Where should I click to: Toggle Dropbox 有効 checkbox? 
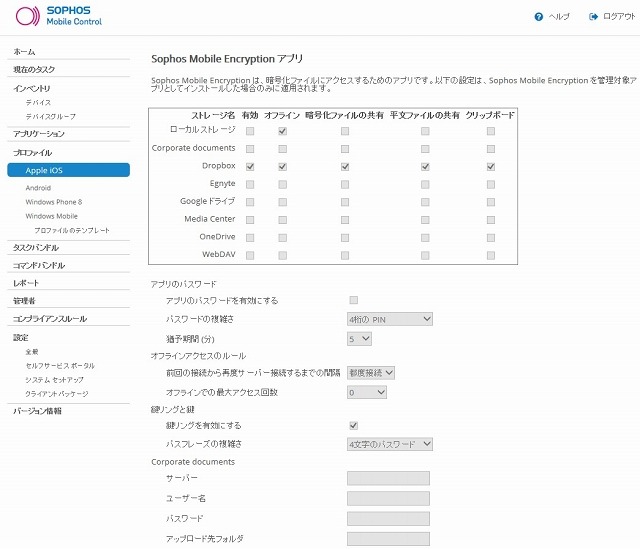tap(250, 167)
